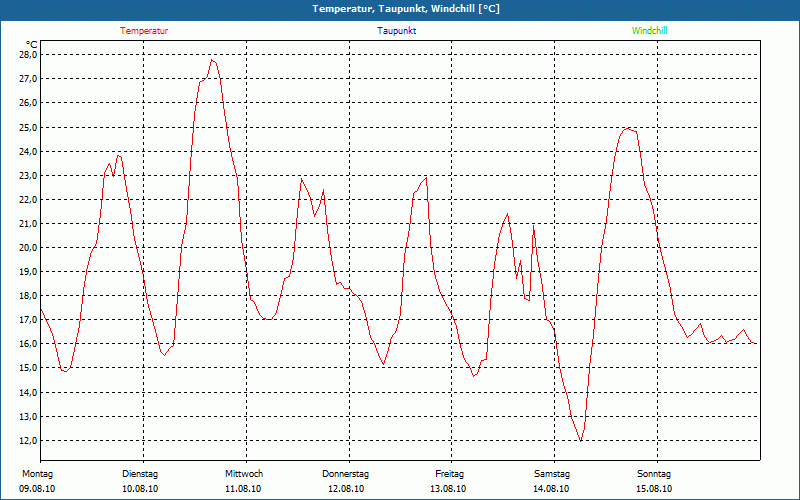Click the 25,0 y-axis value

pos(28,127)
